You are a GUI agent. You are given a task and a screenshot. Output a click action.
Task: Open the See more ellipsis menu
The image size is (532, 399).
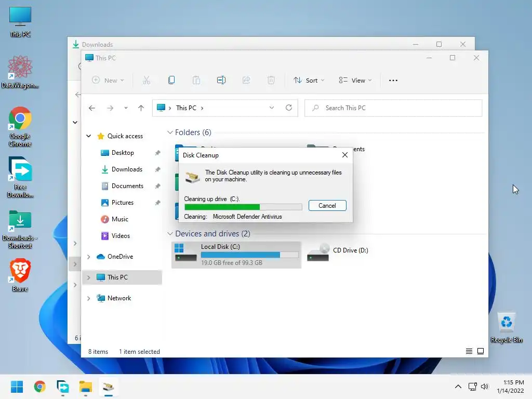pyautogui.click(x=393, y=81)
